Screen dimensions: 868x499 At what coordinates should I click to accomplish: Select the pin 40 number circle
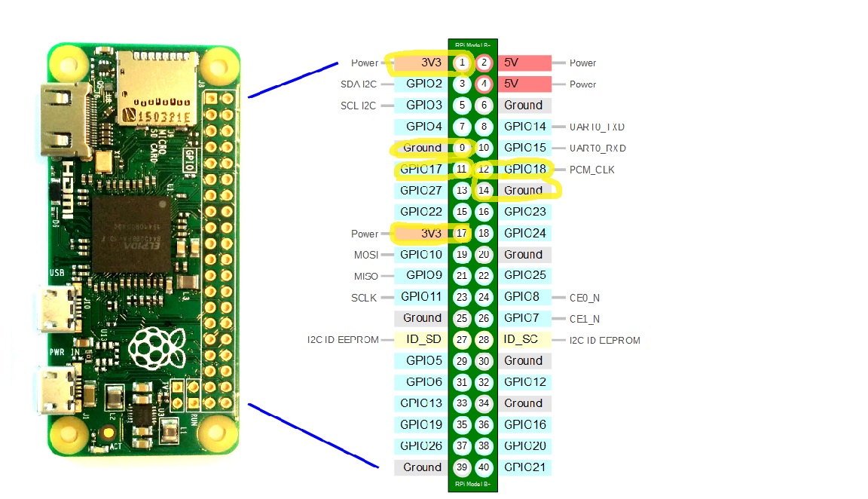(484, 467)
